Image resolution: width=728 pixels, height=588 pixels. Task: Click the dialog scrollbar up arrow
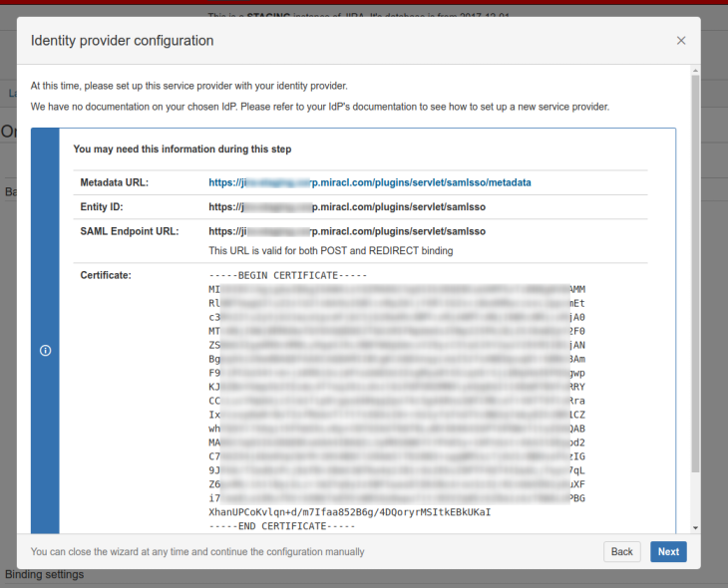click(x=695, y=71)
